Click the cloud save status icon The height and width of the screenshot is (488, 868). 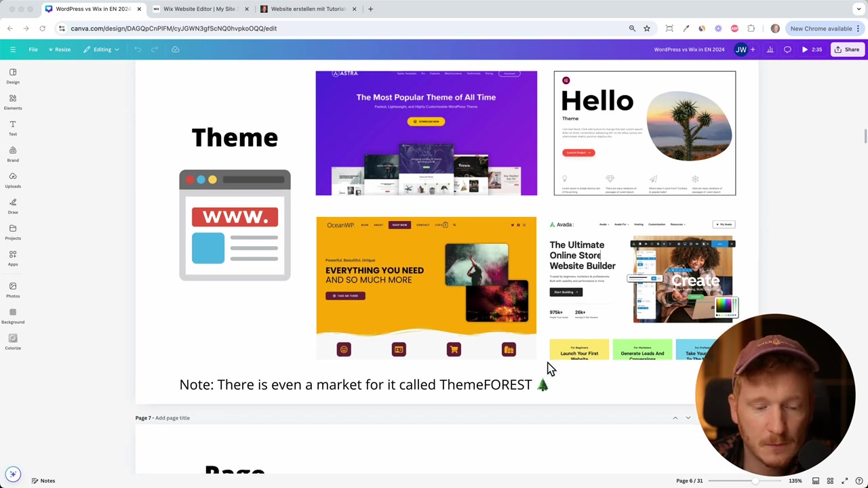pos(175,49)
